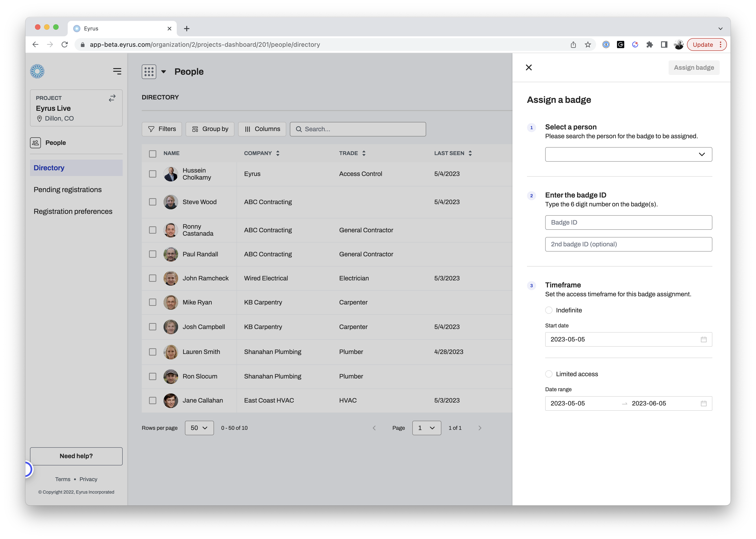Check the box for Lauren Smith
756x539 pixels.
tap(153, 352)
